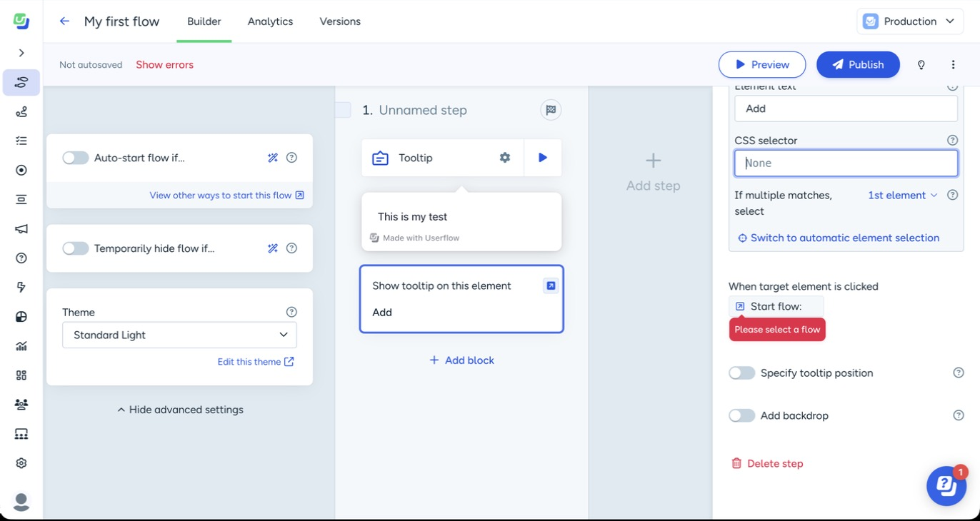The height and width of the screenshot is (521, 980).
Task: Enable Specify tooltip position switch
Action: [x=741, y=373]
